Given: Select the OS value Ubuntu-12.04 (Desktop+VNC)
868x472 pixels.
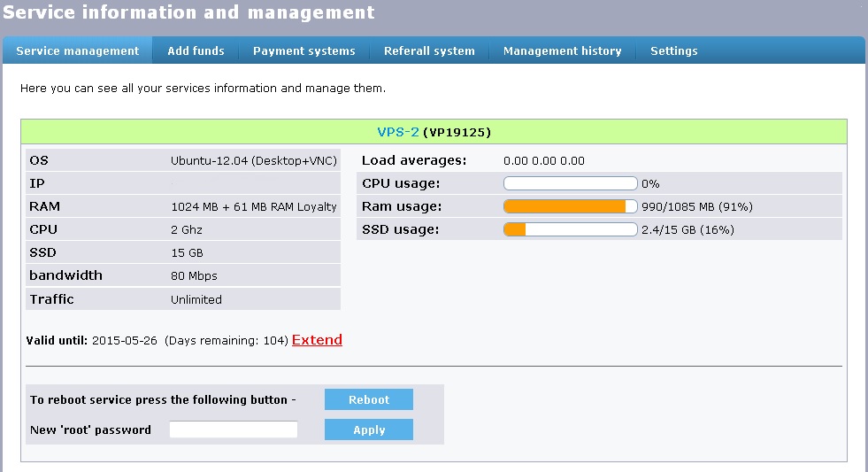Looking at the screenshot, I should point(254,160).
